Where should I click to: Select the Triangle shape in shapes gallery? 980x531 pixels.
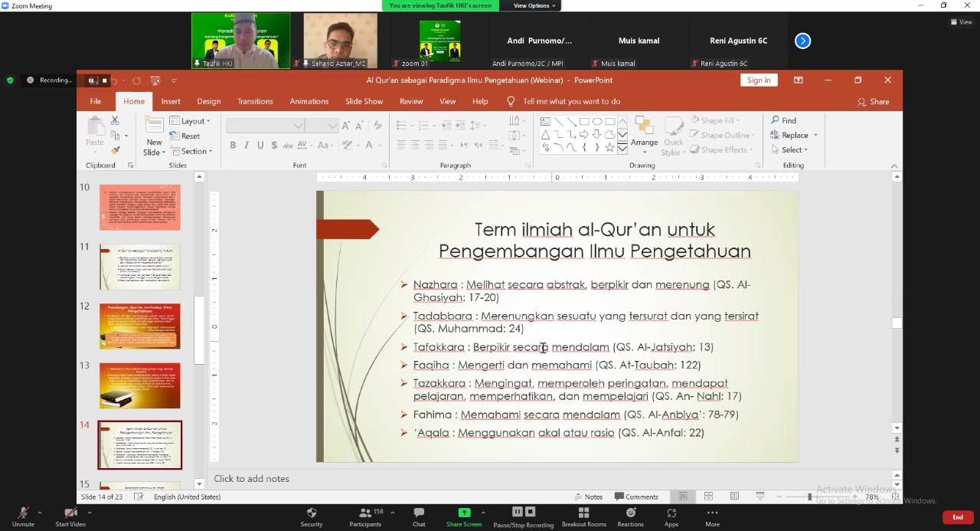pyautogui.click(x=545, y=134)
